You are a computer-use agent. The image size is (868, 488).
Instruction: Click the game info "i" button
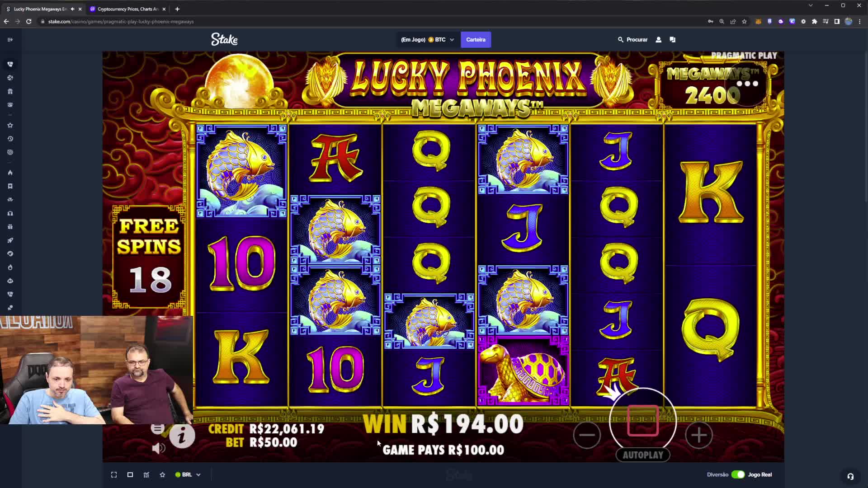pos(182,436)
